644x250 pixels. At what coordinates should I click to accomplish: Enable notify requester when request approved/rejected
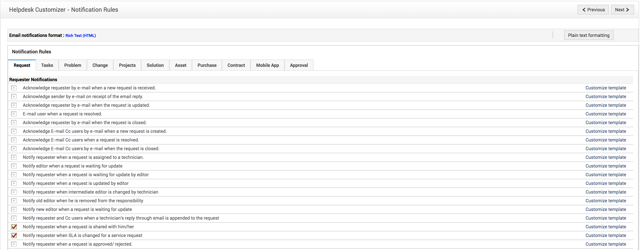pos(14,244)
